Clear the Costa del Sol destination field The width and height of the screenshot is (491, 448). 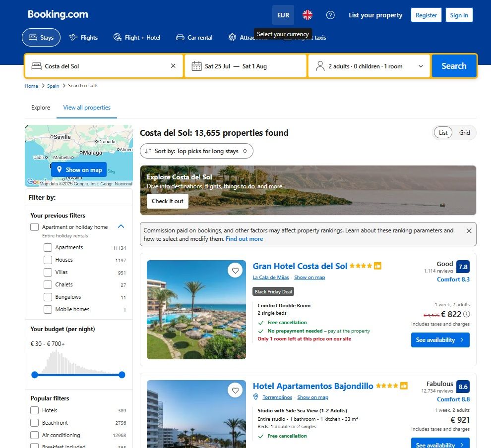click(x=173, y=66)
